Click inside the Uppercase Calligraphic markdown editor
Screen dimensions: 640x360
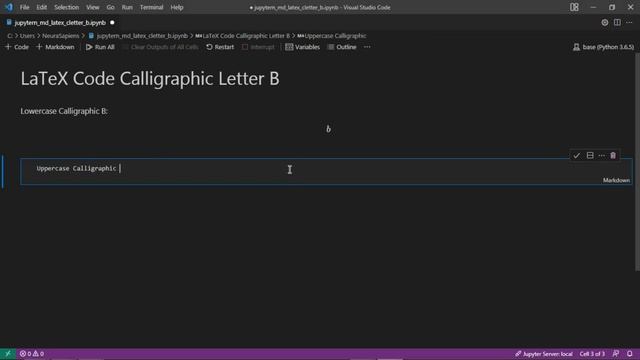(x=326, y=171)
